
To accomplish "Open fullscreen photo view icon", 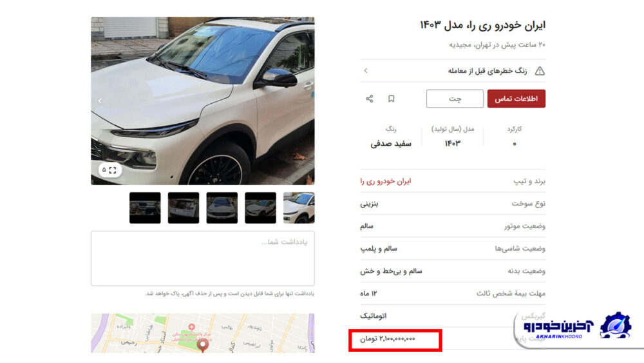I will click(113, 170).
